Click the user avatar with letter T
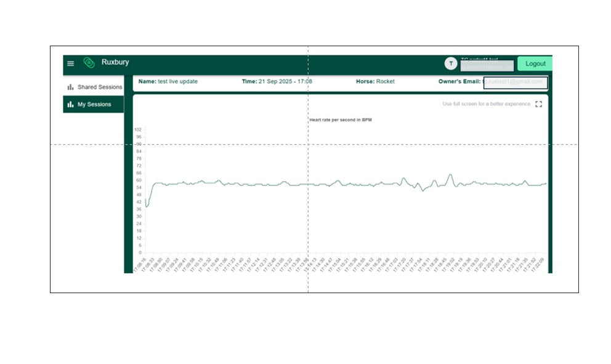This screenshot has width=611, height=364. tap(451, 63)
